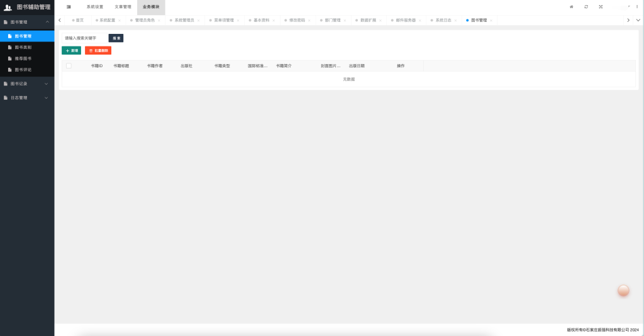
Task: Click the home icon in top bar
Action: click(x=571, y=7)
